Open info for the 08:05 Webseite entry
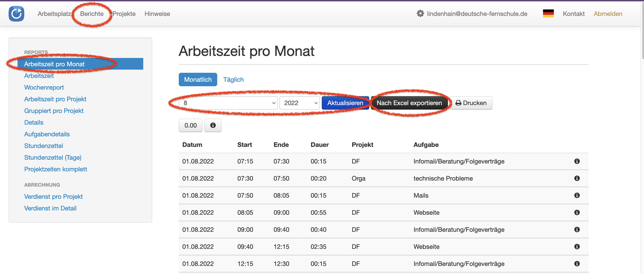The width and height of the screenshot is (644, 274). click(x=577, y=212)
